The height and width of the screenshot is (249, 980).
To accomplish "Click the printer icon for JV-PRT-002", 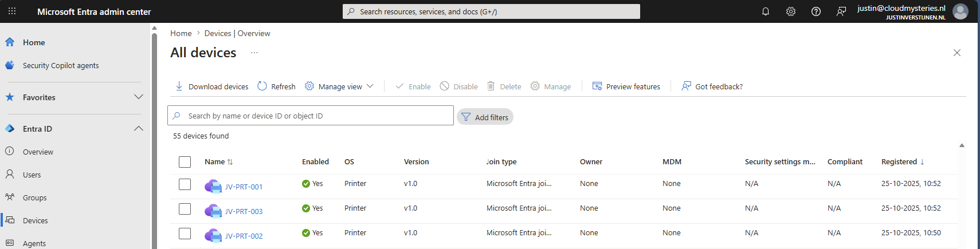I will pyautogui.click(x=213, y=235).
